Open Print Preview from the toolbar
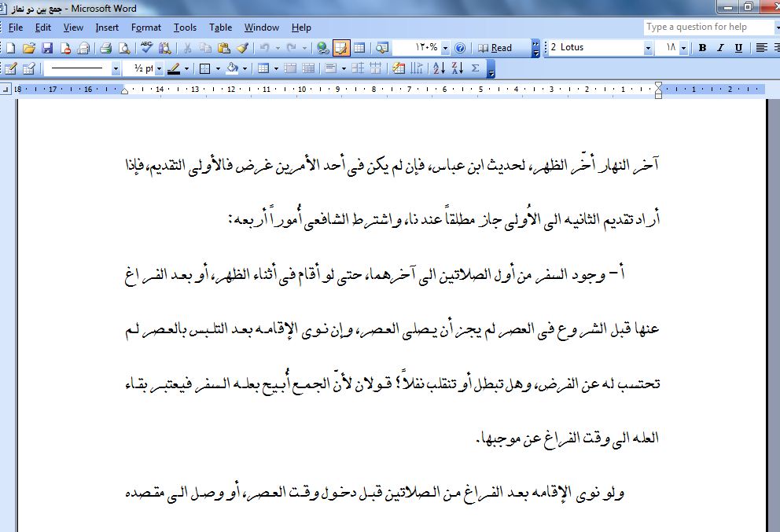The height and width of the screenshot is (532, 780). coord(123,48)
